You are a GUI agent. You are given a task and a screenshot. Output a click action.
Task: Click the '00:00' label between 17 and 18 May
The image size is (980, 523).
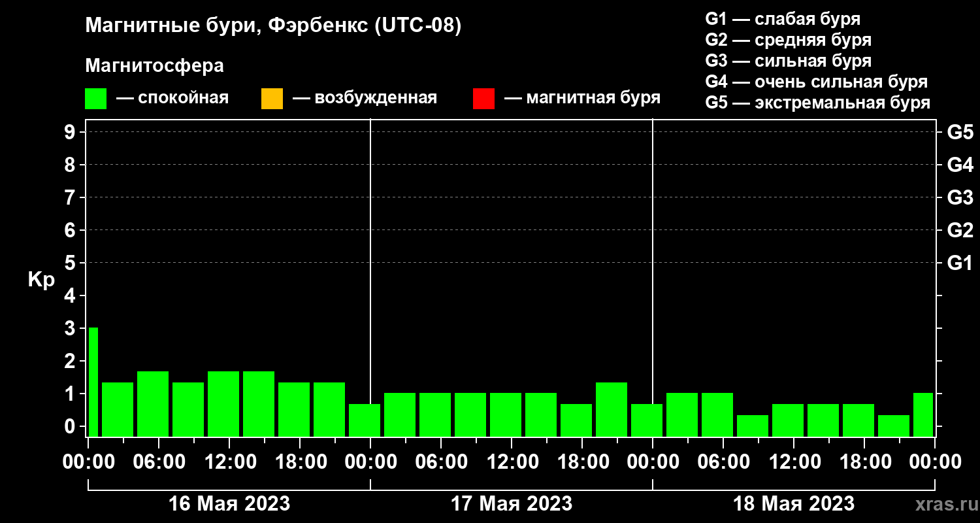[x=653, y=462]
